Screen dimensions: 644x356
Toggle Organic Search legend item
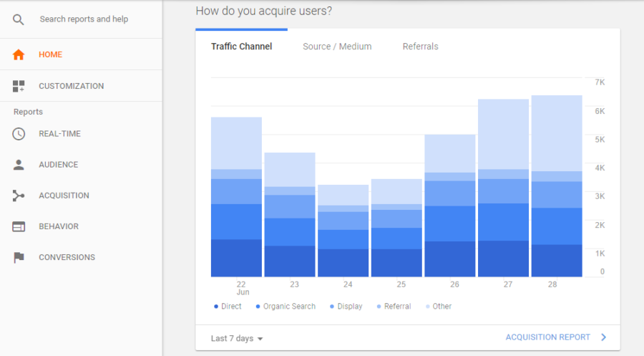coord(286,307)
